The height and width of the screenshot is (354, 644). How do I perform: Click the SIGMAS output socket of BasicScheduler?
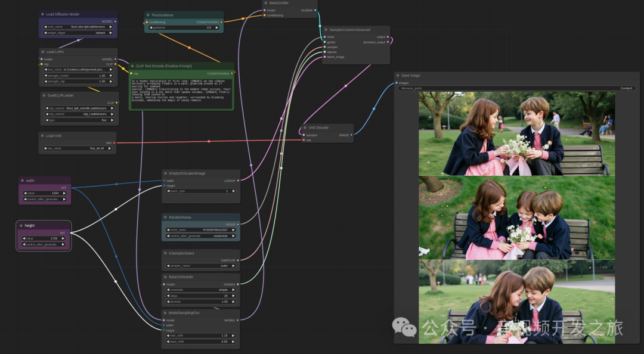point(238,284)
